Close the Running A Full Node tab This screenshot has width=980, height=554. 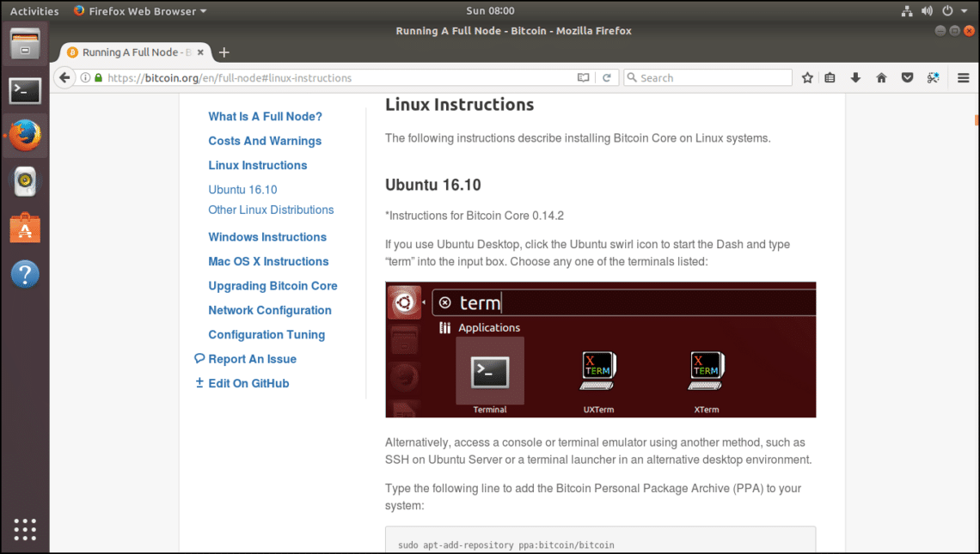point(200,52)
